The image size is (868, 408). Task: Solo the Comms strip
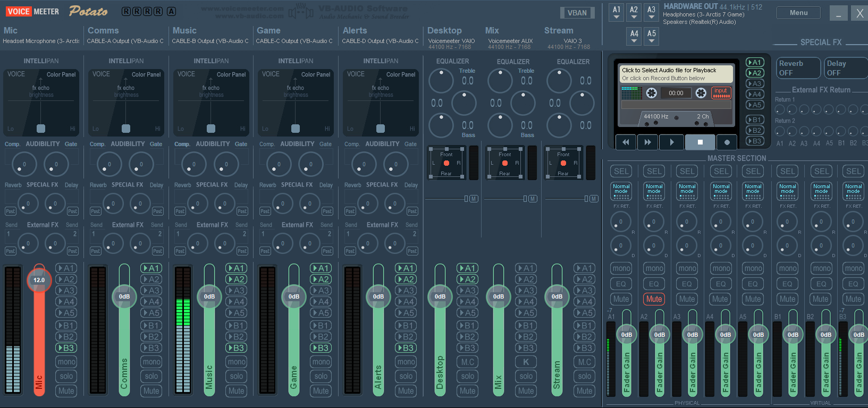click(151, 376)
